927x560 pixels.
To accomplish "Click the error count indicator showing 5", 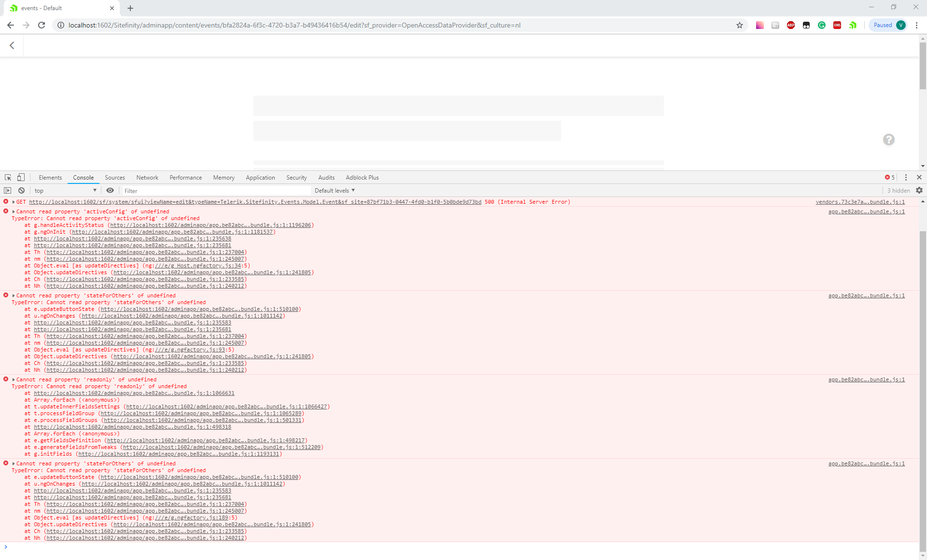I will pos(890,178).
